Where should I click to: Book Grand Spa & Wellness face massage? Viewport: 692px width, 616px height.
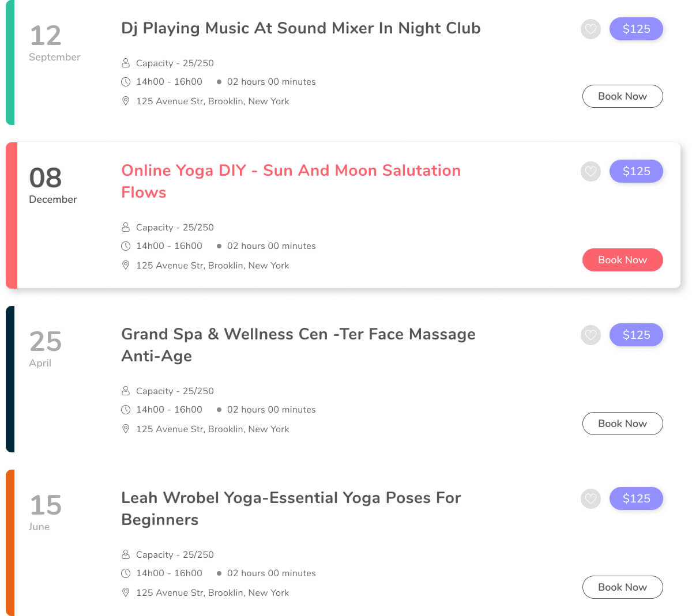pos(622,424)
